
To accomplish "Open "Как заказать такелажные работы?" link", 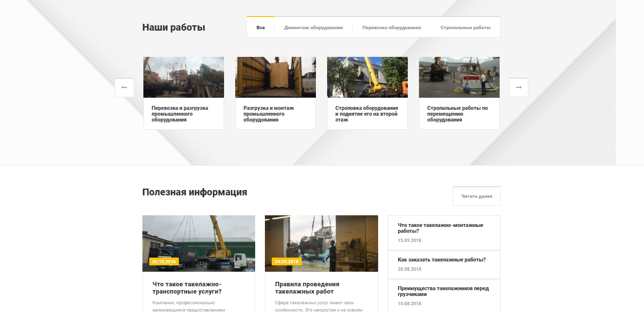I will [441, 260].
